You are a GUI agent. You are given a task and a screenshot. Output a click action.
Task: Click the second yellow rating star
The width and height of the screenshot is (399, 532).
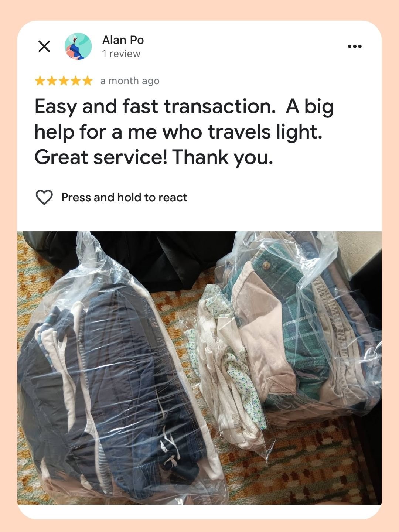tap(52, 81)
